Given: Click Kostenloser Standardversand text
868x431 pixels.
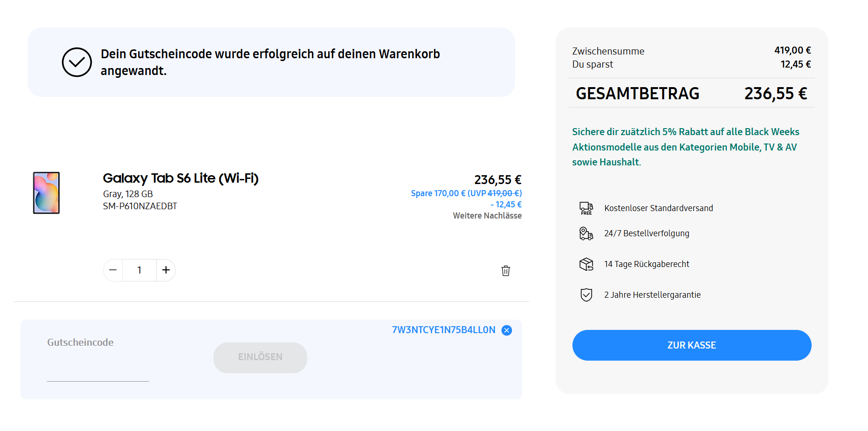Looking at the screenshot, I should (x=658, y=208).
